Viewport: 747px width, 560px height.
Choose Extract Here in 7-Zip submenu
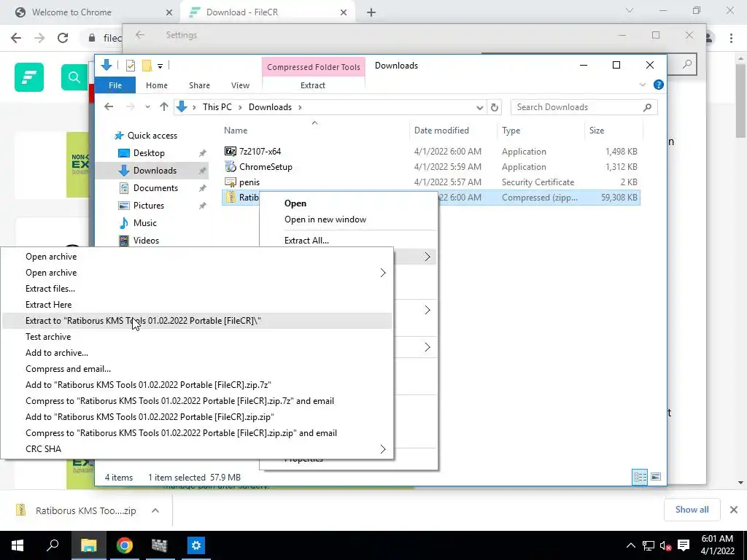(197, 305)
